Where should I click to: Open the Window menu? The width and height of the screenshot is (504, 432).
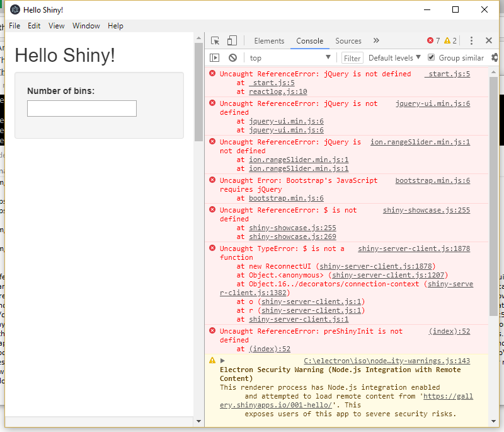point(86,26)
